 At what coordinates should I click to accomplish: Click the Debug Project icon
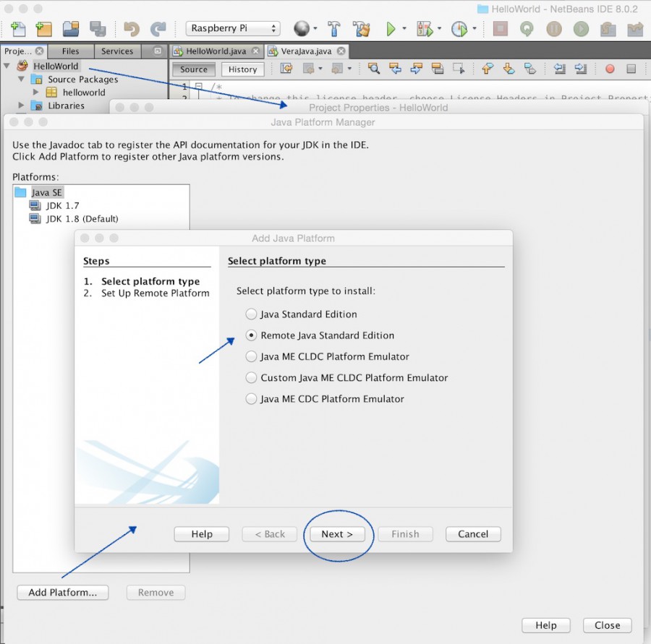pos(425,29)
